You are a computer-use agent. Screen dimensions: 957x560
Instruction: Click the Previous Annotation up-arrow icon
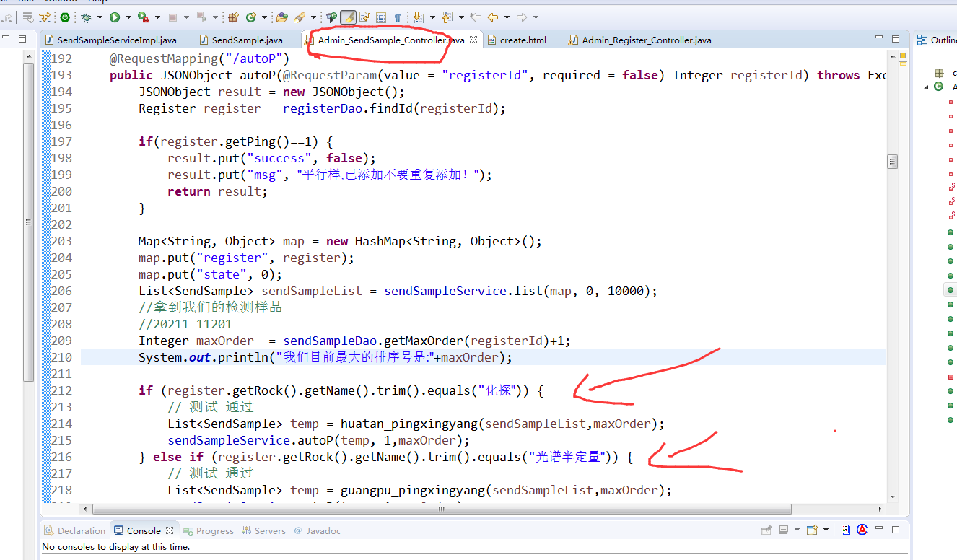coord(446,17)
